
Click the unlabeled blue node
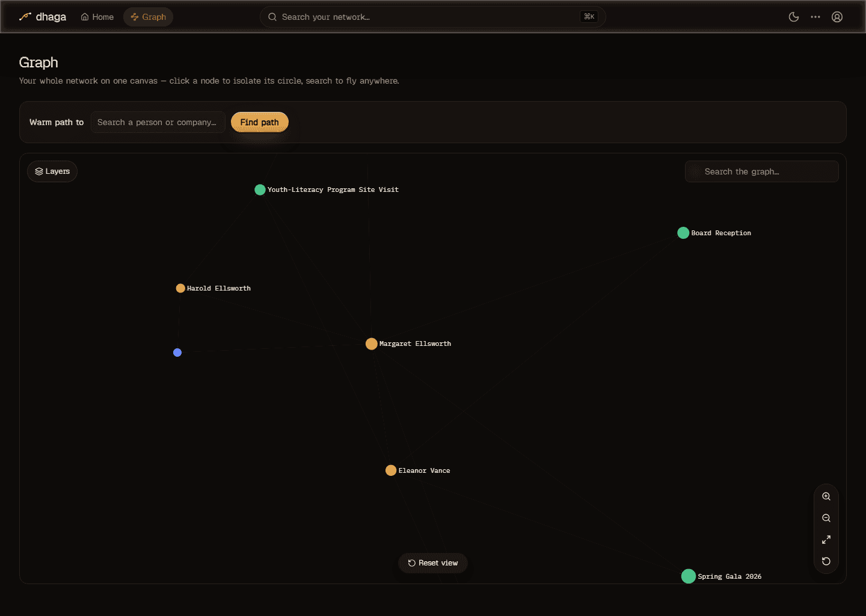click(177, 353)
